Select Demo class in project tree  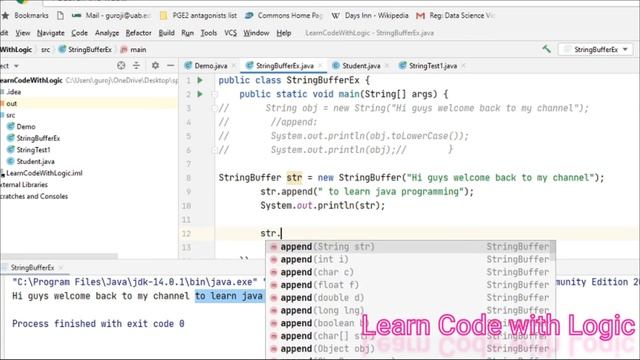(21, 127)
